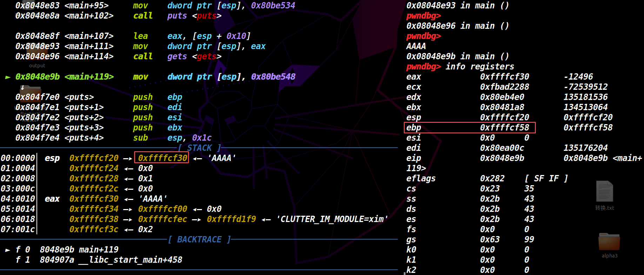Click the red gets symbol in call instruction
This screenshot has width=644, height=275.
pyautogui.click(x=207, y=56)
